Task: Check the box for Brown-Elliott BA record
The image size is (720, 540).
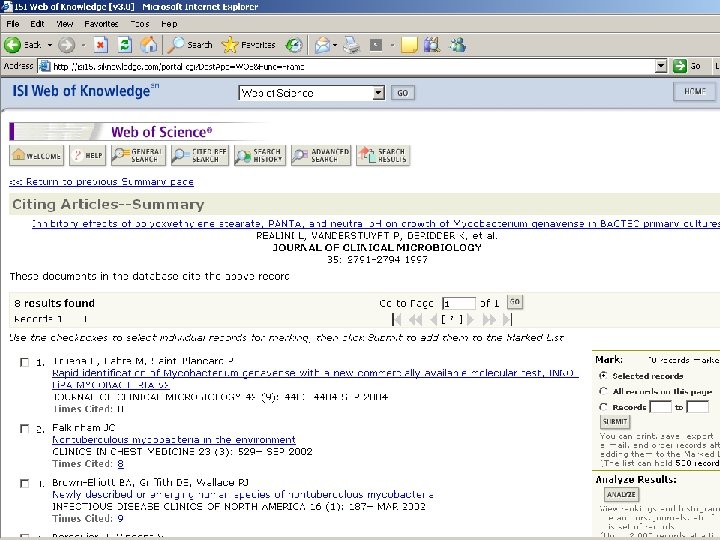Action: (x=24, y=483)
